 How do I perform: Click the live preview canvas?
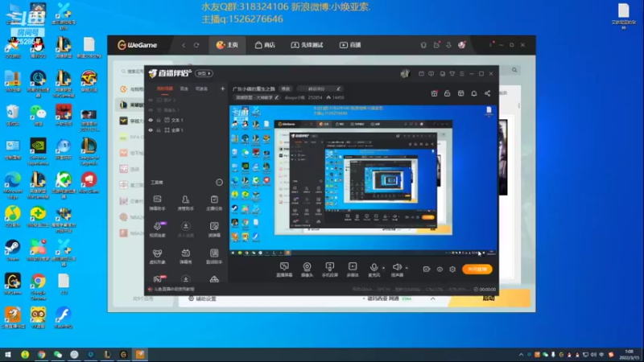coord(363,180)
